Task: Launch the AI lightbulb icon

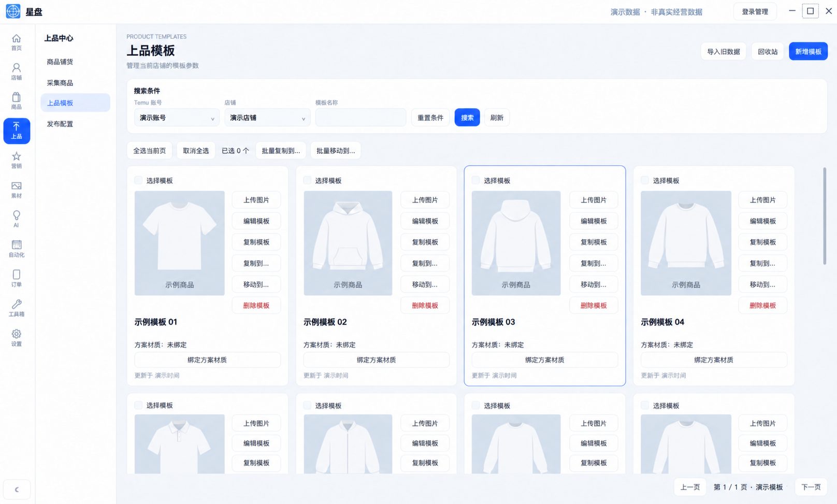Action: point(17,219)
